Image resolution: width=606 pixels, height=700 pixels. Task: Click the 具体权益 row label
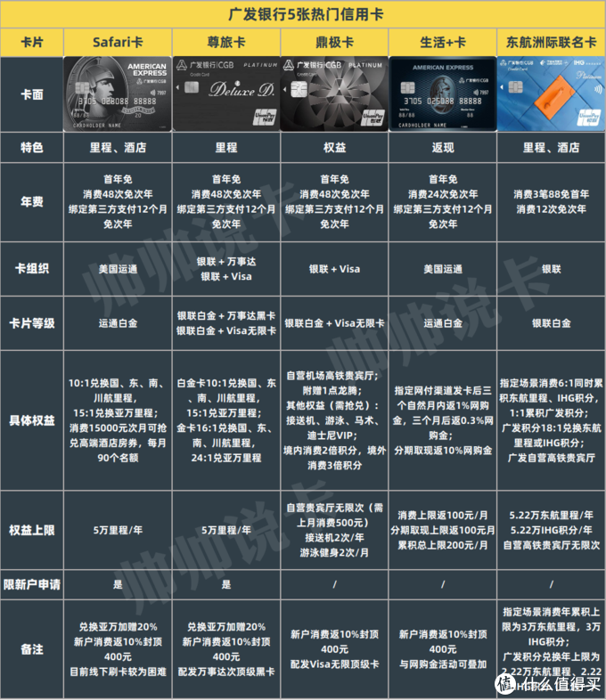(x=32, y=420)
